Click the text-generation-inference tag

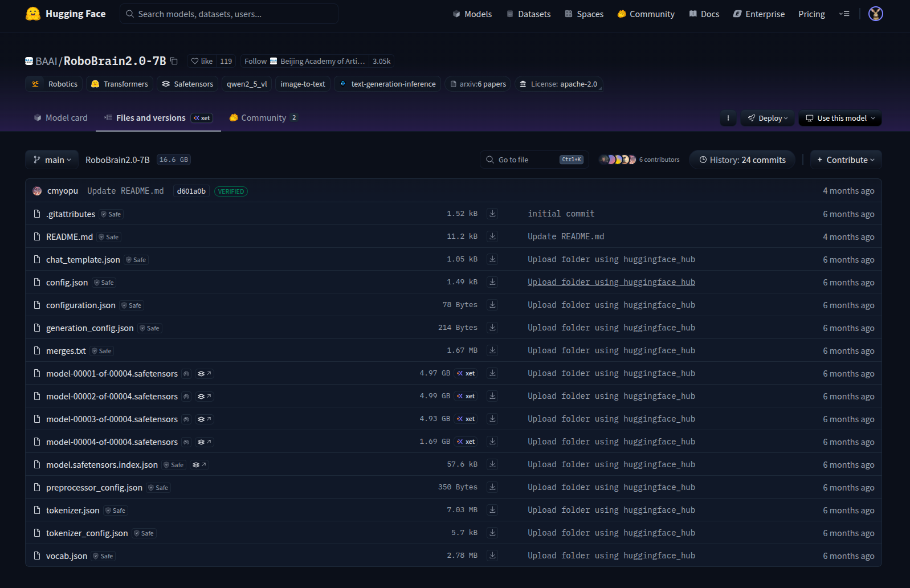click(387, 84)
